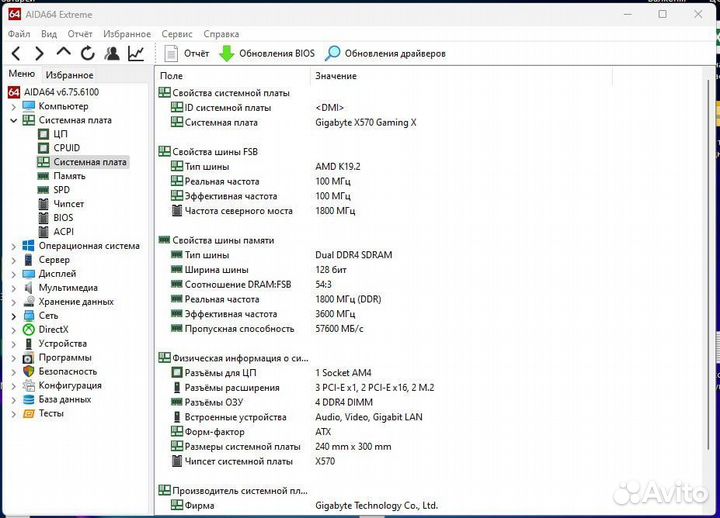Switch to the Меню tab
This screenshot has width=720, height=518.
[x=22, y=74]
